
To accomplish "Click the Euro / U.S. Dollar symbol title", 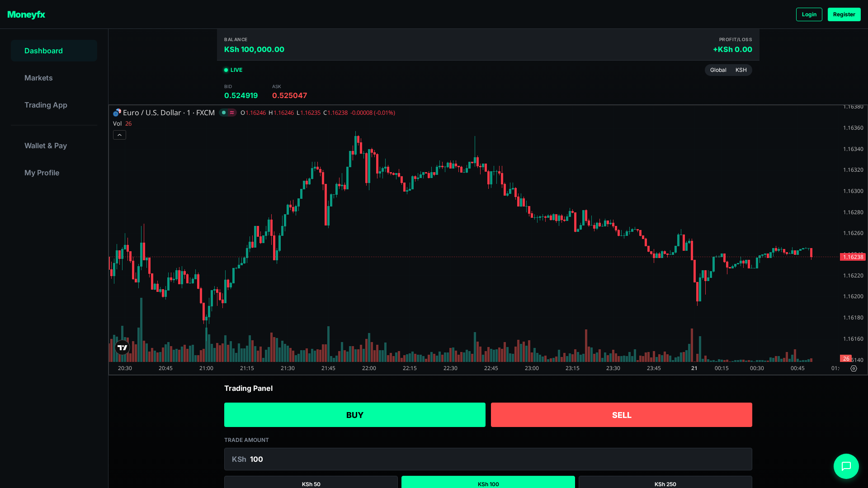I will point(169,113).
